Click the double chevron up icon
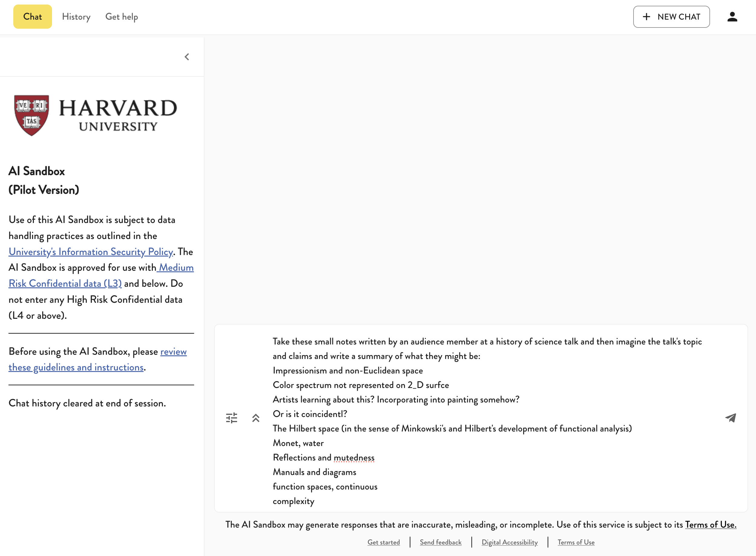The height and width of the screenshot is (556, 756). pos(256,418)
